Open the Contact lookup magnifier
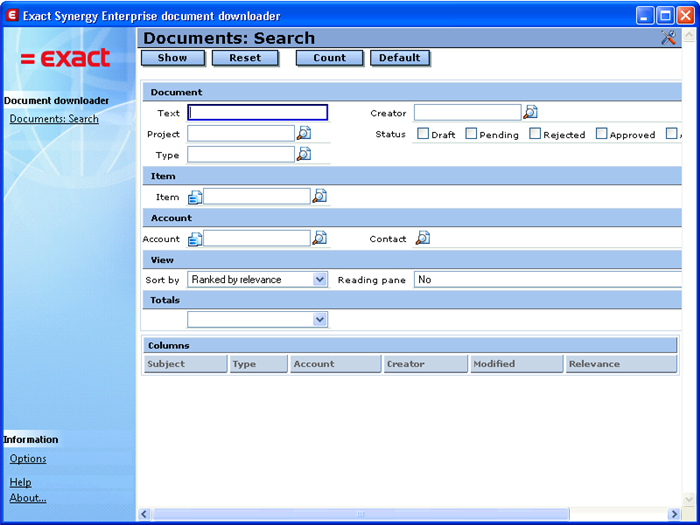Screen dimensions: 700x525 [x=423, y=238]
